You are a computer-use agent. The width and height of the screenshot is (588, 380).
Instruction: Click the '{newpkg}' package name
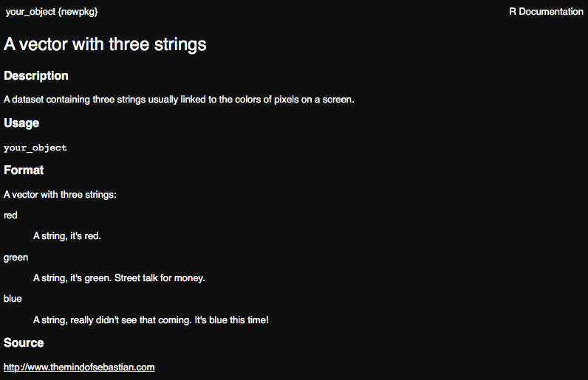[x=78, y=12]
